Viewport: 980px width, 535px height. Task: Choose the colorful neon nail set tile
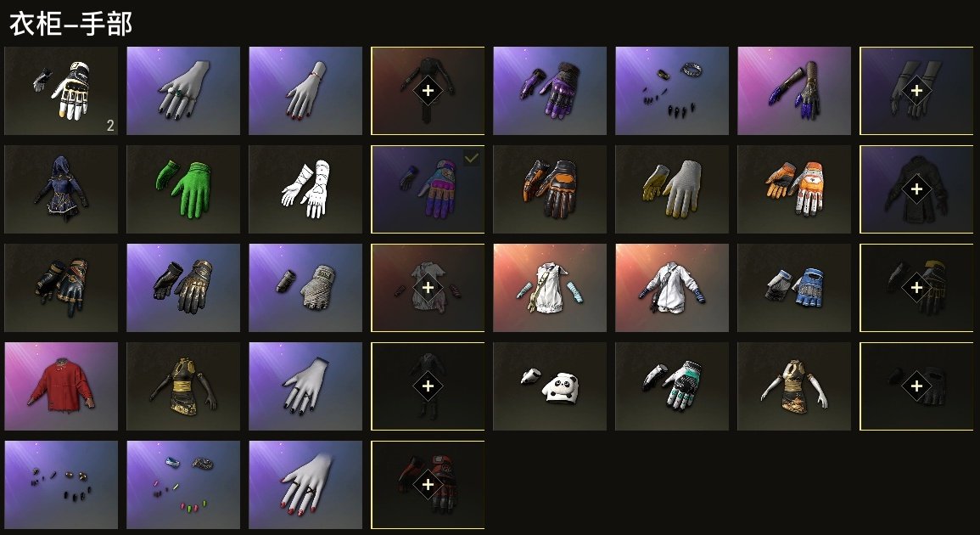pos(183,485)
